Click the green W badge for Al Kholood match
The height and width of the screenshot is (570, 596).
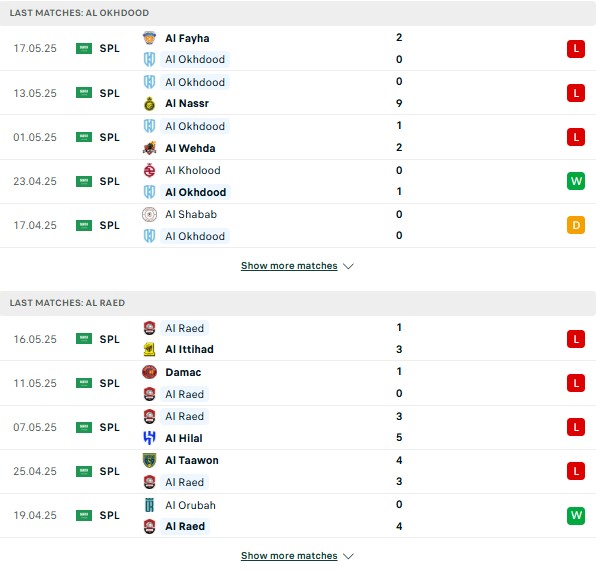[576, 181]
